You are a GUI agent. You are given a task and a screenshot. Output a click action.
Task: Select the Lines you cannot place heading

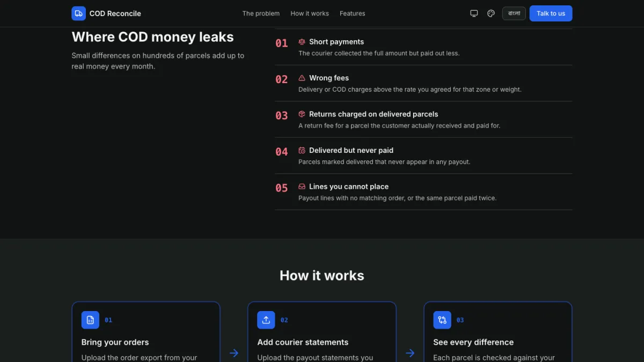(349, 187)
